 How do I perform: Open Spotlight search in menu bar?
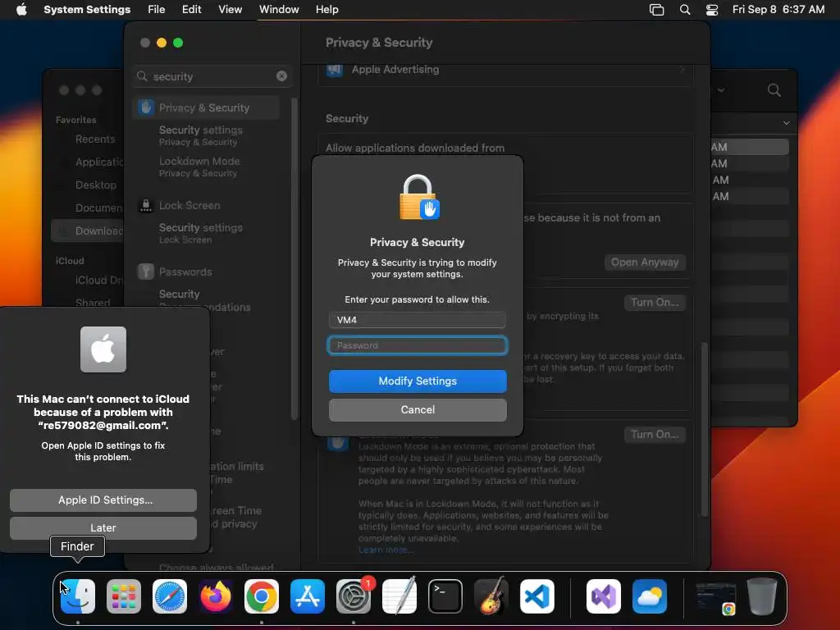click(685, 10)
